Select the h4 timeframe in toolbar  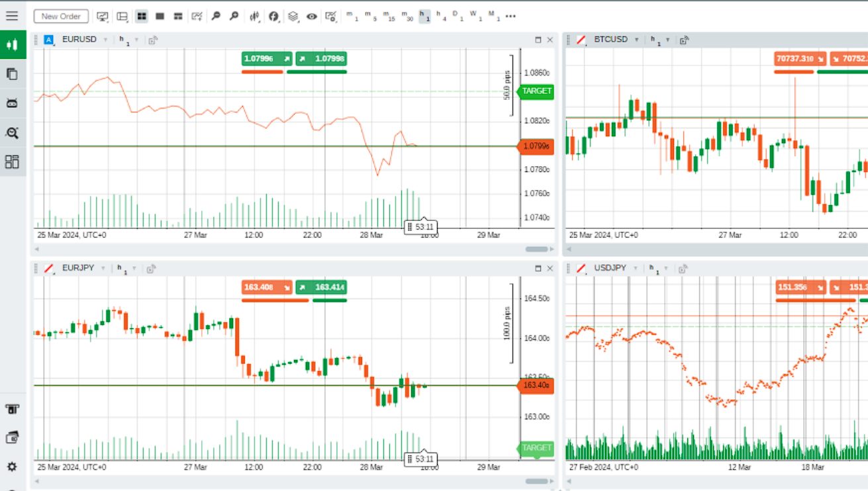point(442,16)
